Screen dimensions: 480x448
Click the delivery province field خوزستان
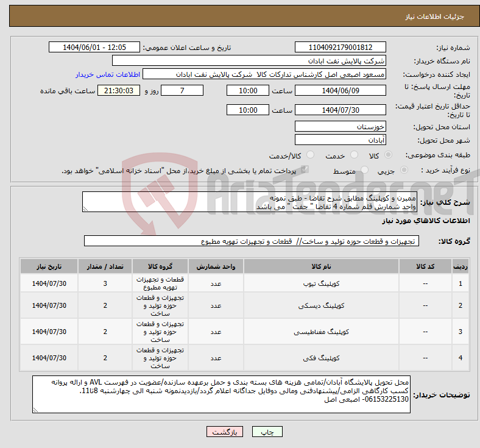pyautogui.click(x=340, y=126)
